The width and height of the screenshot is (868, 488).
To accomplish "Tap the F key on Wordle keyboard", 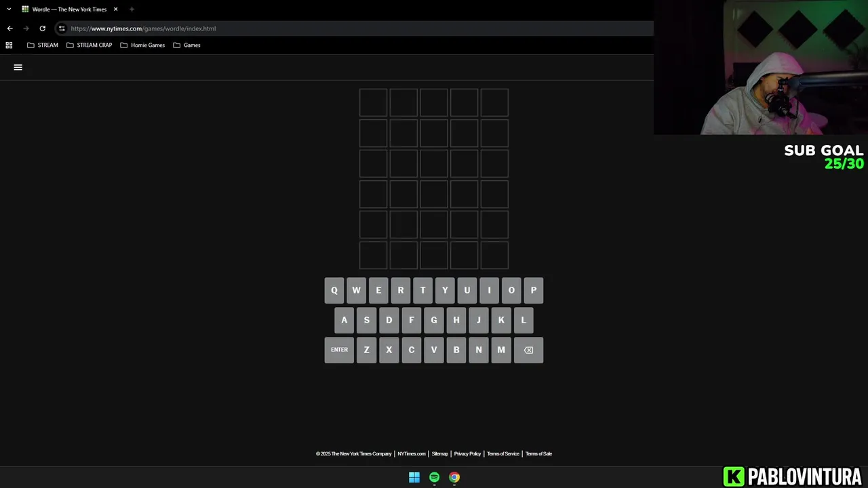I will pos(411,320).
